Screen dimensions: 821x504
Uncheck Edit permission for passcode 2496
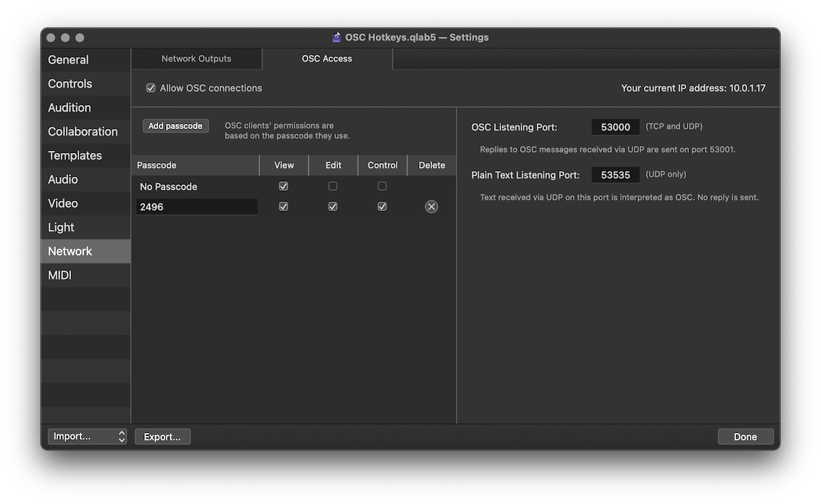pos(333,207)
